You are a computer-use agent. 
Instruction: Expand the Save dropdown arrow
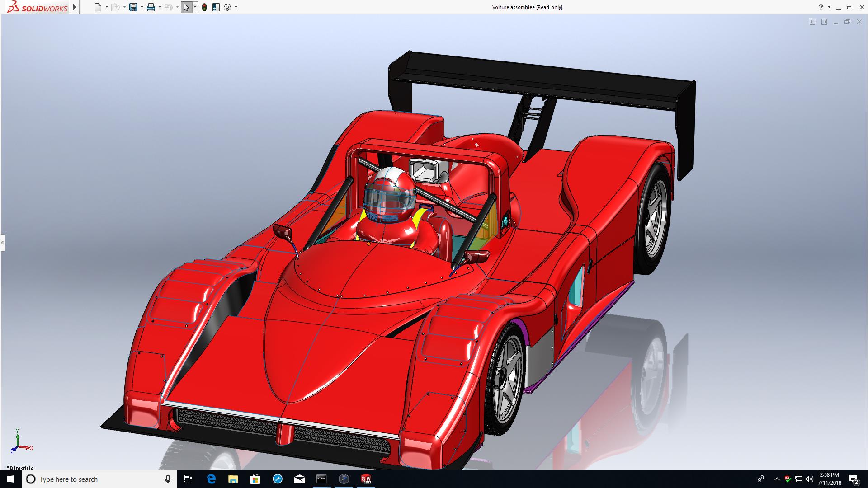point(142,7)
